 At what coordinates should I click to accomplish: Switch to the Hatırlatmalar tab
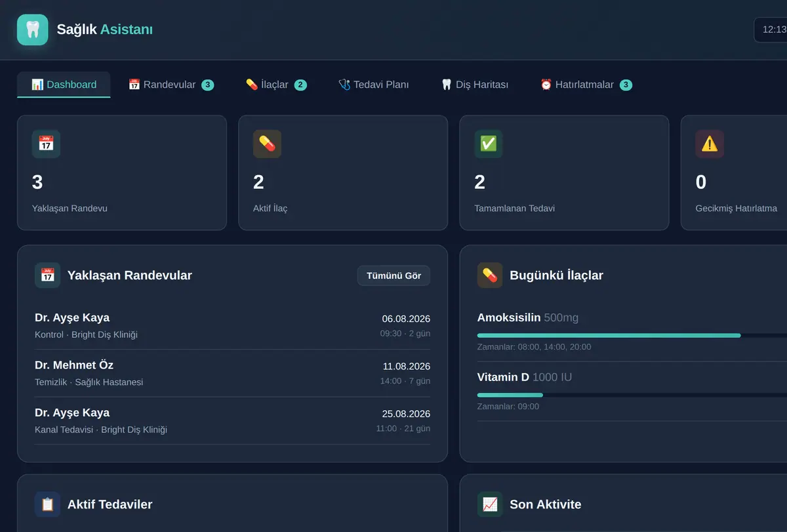click(586, 85)
